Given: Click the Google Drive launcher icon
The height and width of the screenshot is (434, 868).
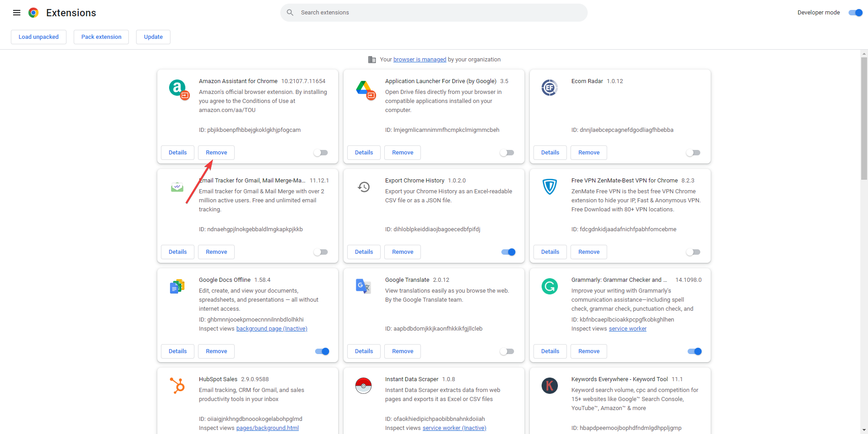Looking at the screenshot, I should (x=364, y=88).
